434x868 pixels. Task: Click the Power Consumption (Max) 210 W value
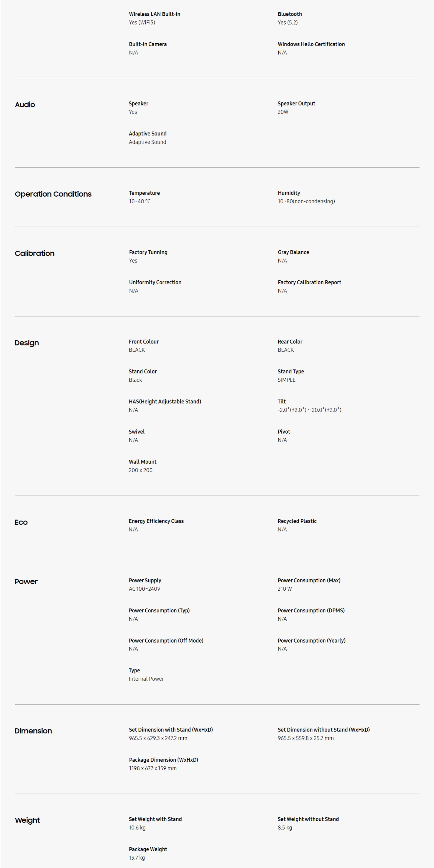point(284,589)
